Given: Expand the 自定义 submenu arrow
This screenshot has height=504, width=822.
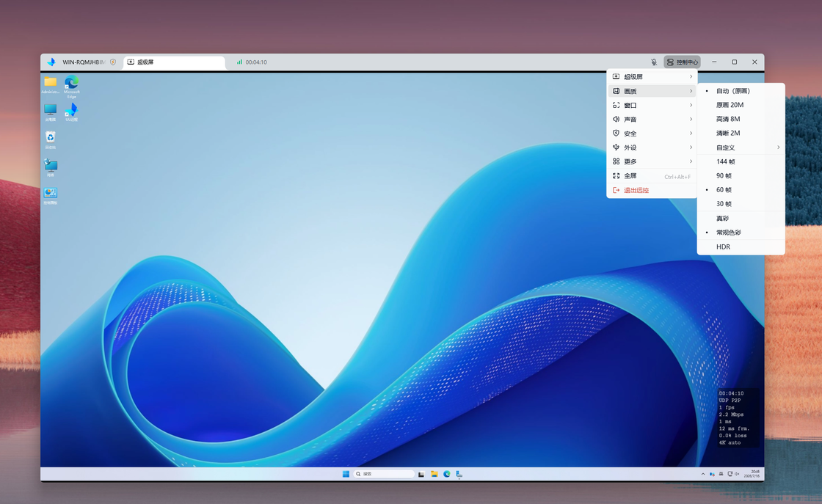Looking at the screenshot, I should point(779,147).
